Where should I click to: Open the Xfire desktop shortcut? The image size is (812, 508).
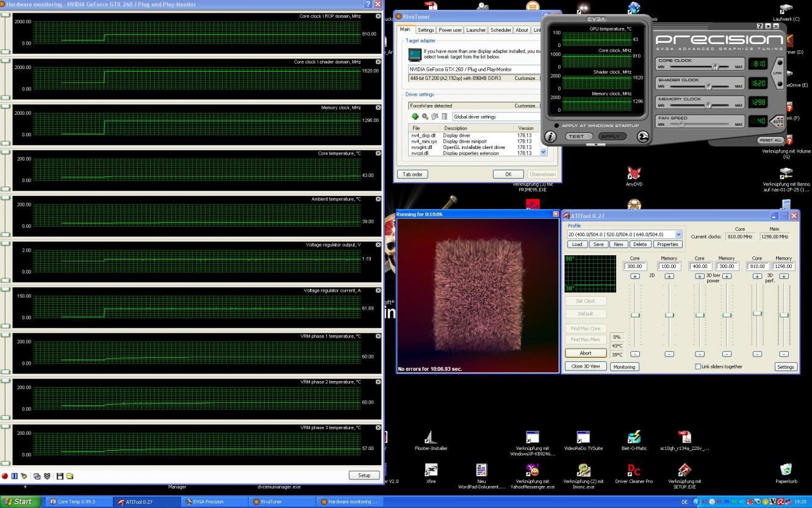431,473
